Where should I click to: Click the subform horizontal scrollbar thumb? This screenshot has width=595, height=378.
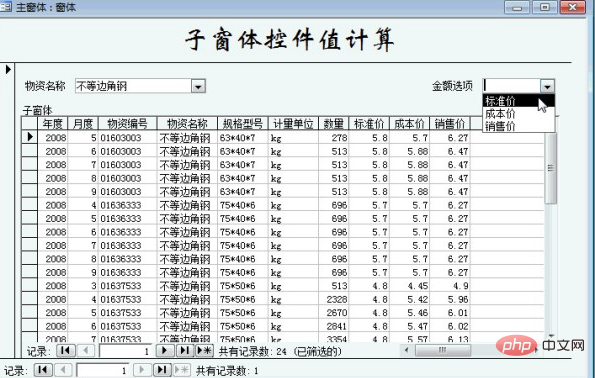point(443,350)
